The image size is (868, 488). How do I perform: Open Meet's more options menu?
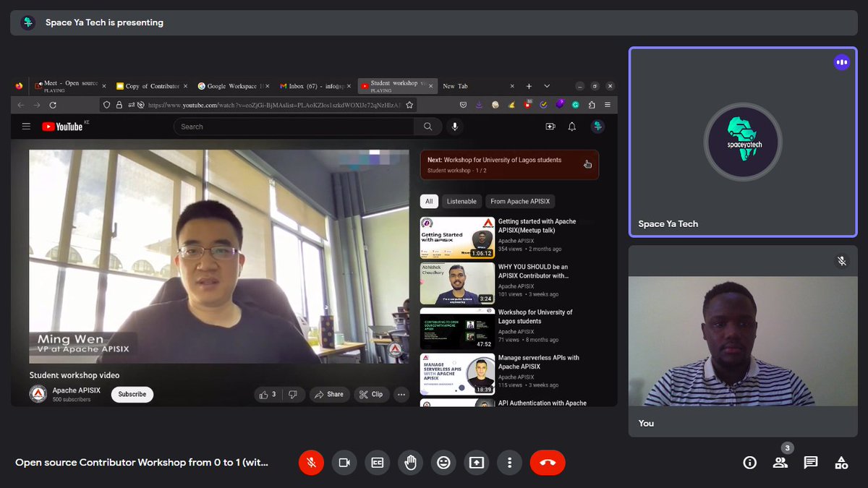coord(510,462)
